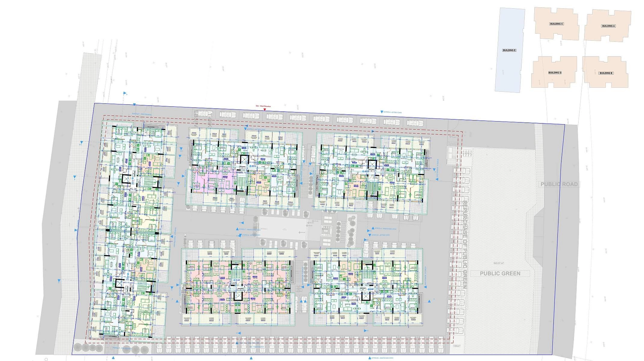This screenshot has height=361, width=644.
Task: Select the BUILDING B label
Action: coord(606,73)
